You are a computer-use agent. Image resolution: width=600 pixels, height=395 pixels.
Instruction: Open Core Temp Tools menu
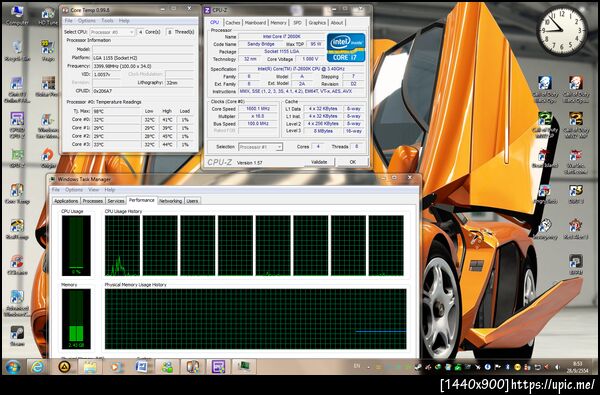click(108, 21)
